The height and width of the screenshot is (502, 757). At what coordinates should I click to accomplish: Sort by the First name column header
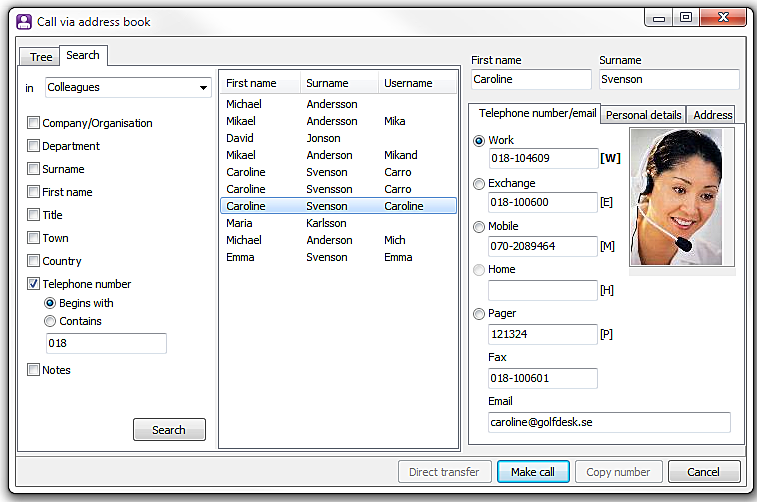[x=260, y=83]
